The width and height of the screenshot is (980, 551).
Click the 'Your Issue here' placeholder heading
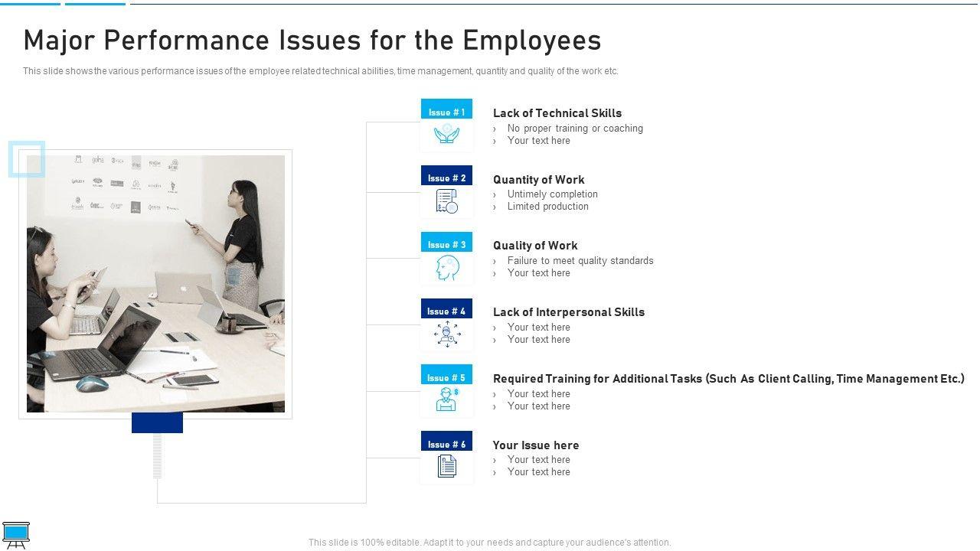(x=535, y=445)
